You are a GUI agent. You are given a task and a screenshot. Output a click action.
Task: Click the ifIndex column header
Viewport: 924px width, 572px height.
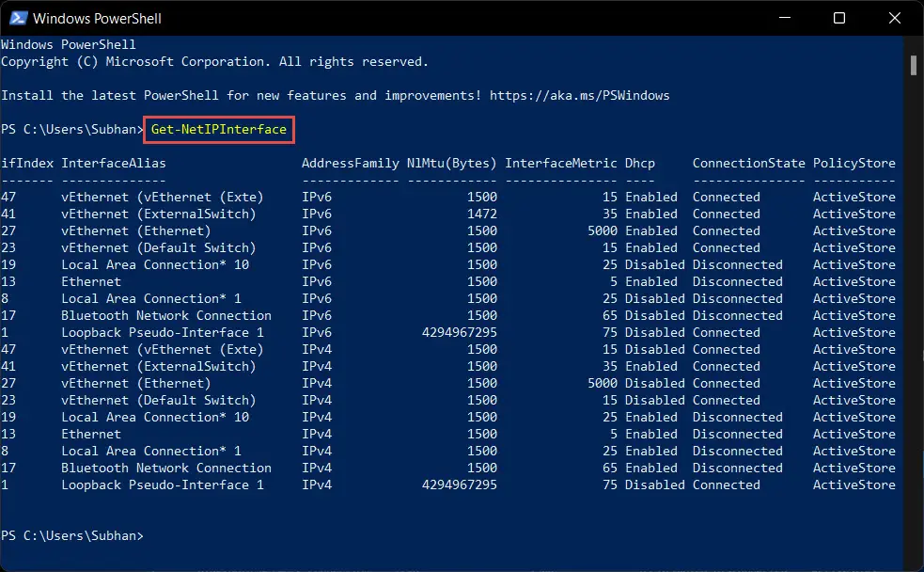(27, 164)
